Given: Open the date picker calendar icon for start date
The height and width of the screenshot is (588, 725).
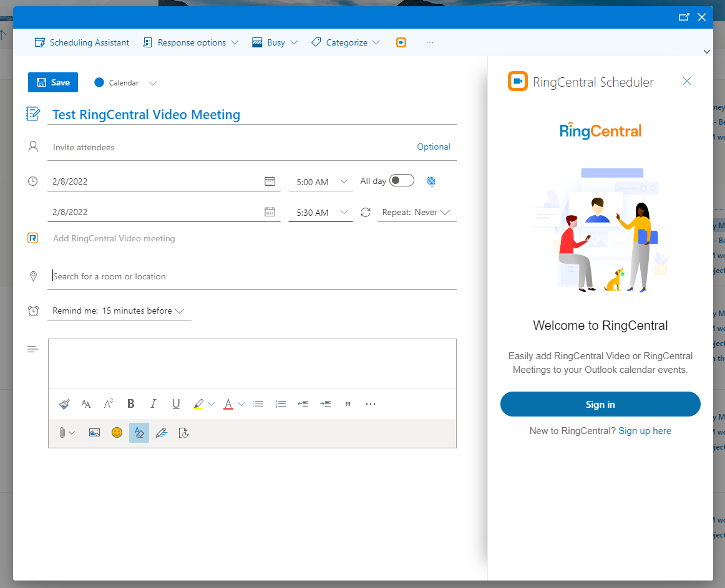Looking at the screenshot, I should 270,181.
